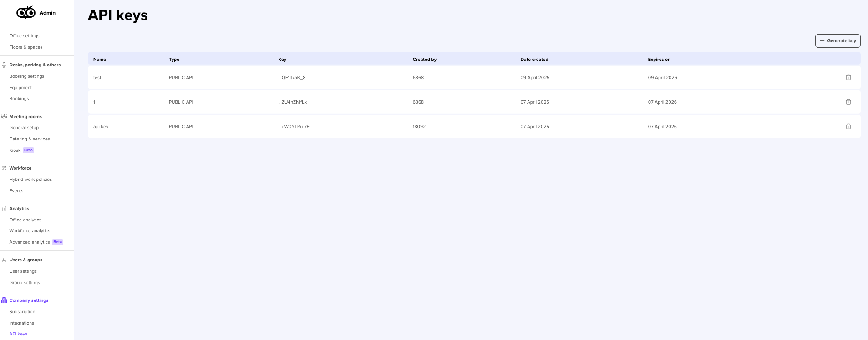Open the Integrations page
Viewport: 868px width, 340px height.
21,323
